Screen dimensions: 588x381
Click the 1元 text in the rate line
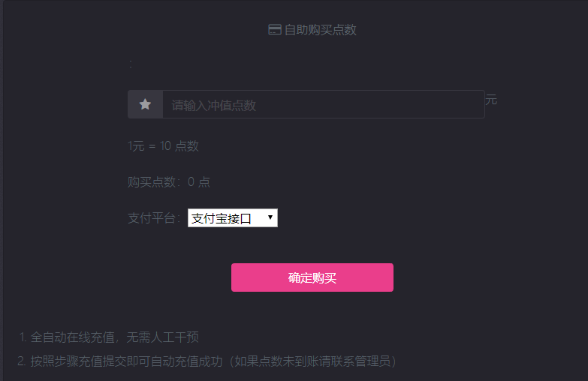(x=136, y=145)
